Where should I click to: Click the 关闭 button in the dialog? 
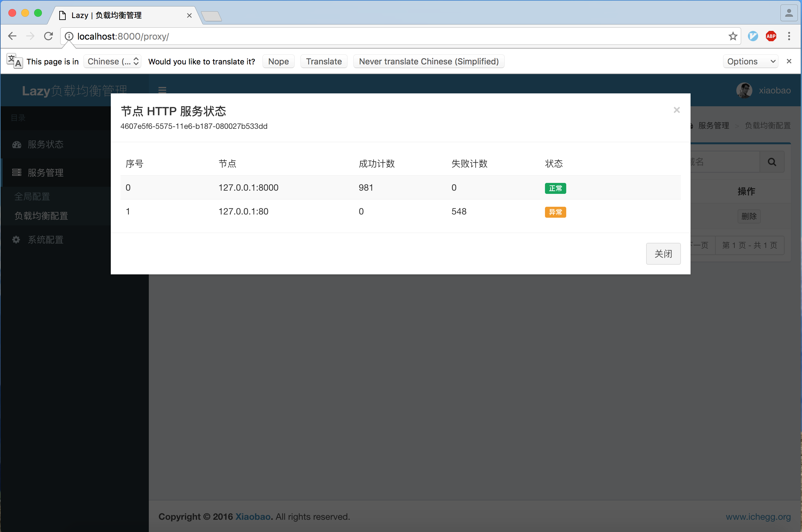[663, 253]
